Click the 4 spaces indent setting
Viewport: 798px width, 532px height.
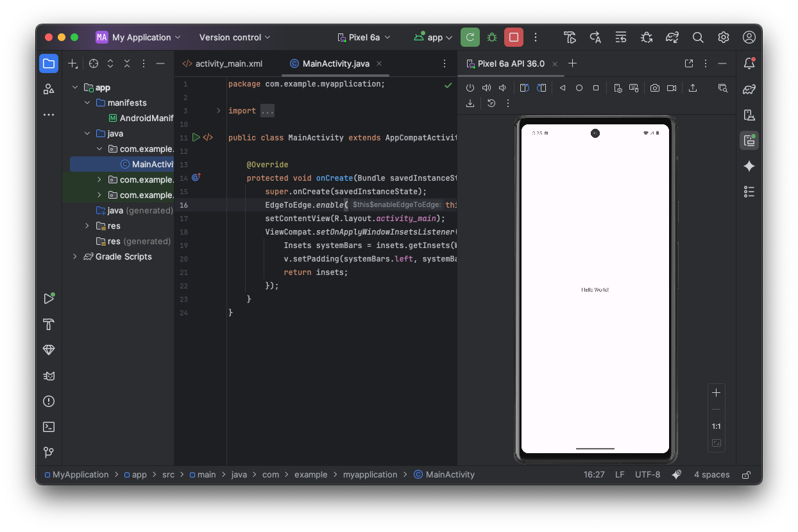[711, 475]
